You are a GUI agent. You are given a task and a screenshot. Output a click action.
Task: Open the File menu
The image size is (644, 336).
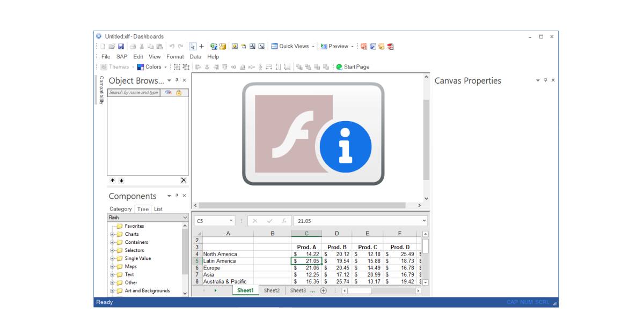click(106, 57)
